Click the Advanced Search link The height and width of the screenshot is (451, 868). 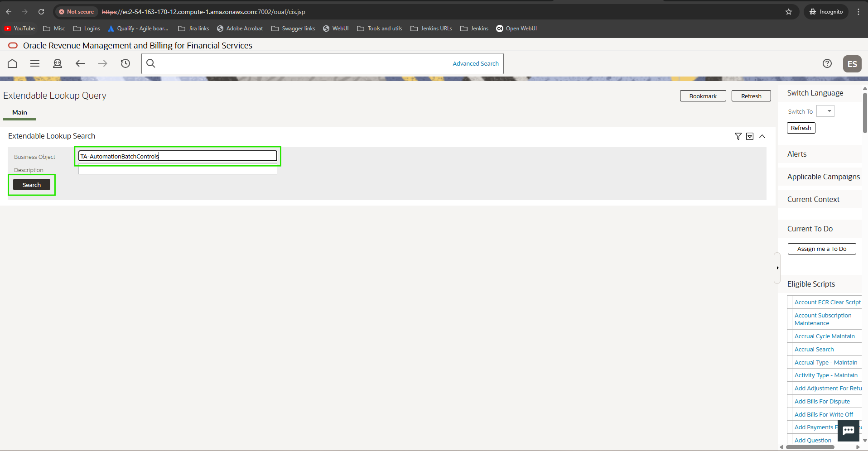coord(475,64)
